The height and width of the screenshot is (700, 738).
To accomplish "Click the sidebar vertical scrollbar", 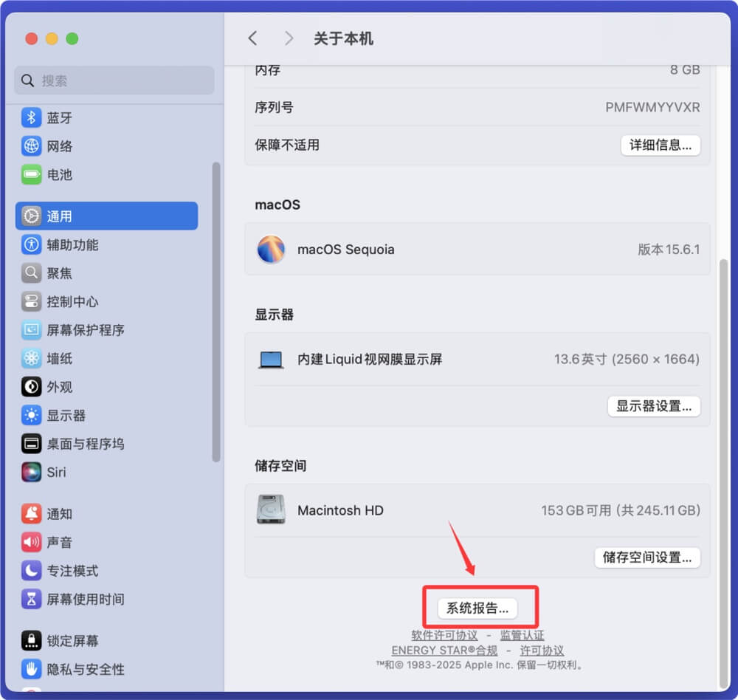I will coord(216,310).
